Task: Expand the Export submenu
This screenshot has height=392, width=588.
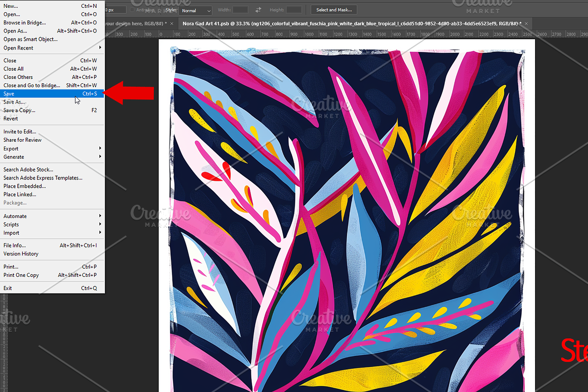Action: click(52, 148)
